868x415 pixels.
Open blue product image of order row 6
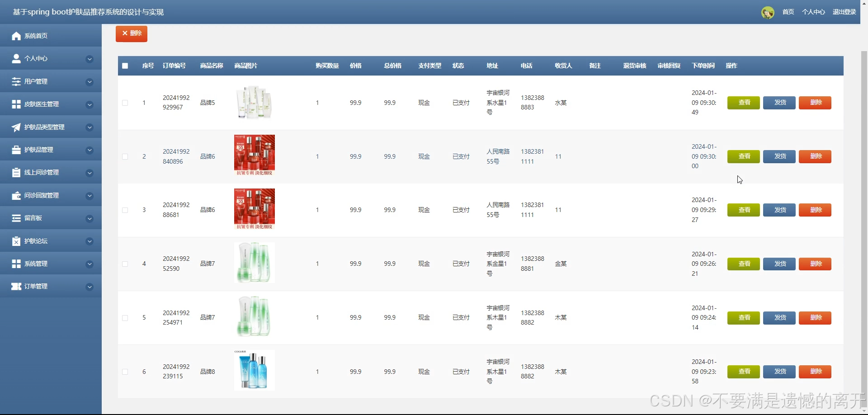254,370
